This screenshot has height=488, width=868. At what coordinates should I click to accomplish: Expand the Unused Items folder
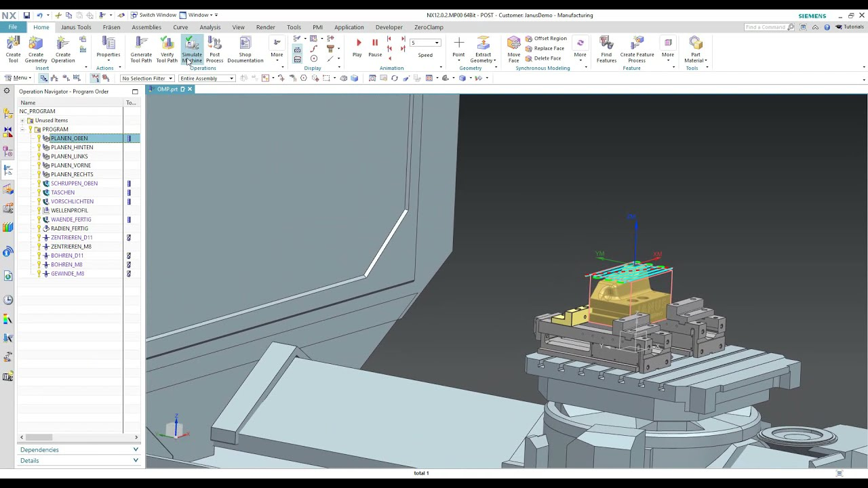click(22, 121)
